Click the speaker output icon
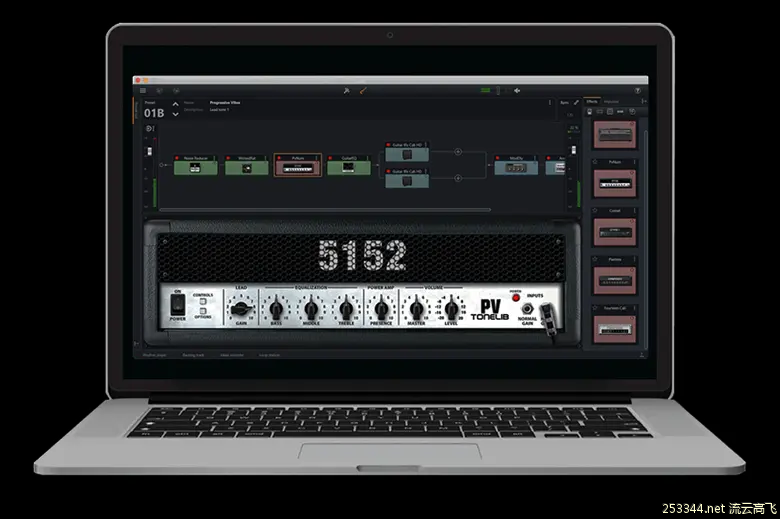The width and height of the screenshot is (780, 519). (517, 91)
